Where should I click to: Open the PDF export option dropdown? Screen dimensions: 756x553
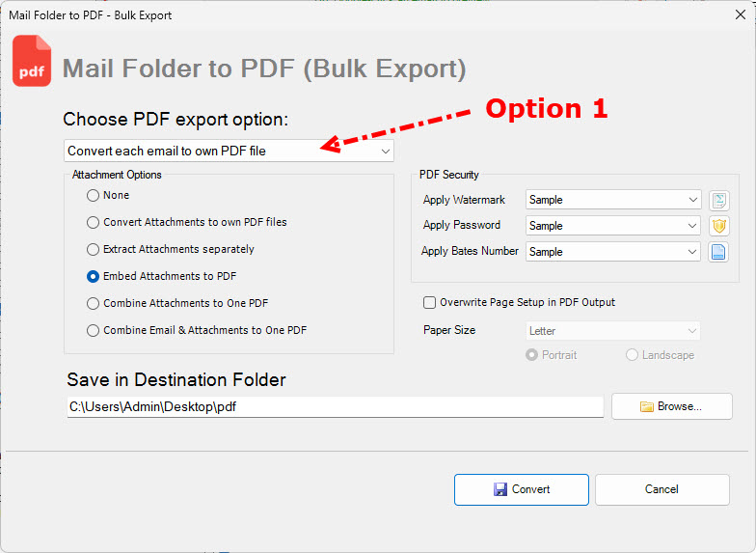point(229,152)
